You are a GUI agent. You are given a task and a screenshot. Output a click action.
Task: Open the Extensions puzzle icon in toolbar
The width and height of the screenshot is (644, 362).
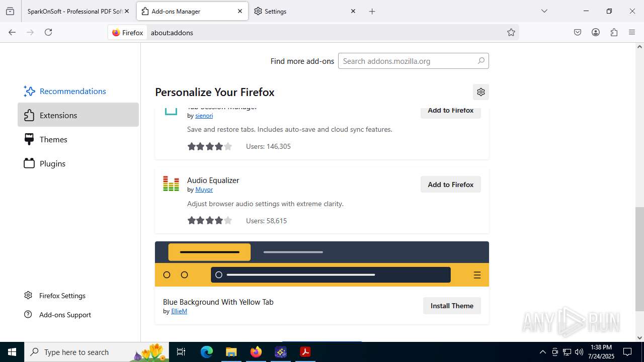coord(614,32)
